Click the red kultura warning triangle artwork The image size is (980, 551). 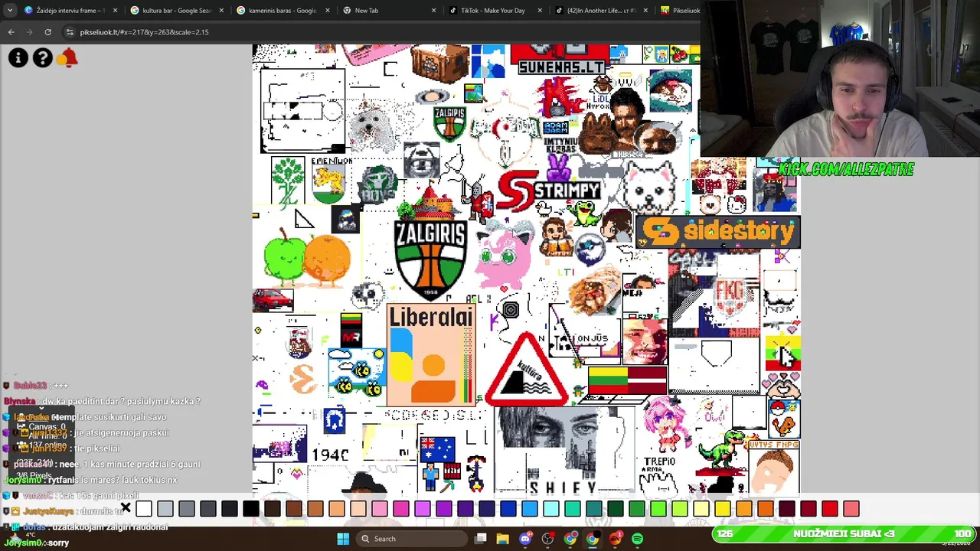click(527, 370)
